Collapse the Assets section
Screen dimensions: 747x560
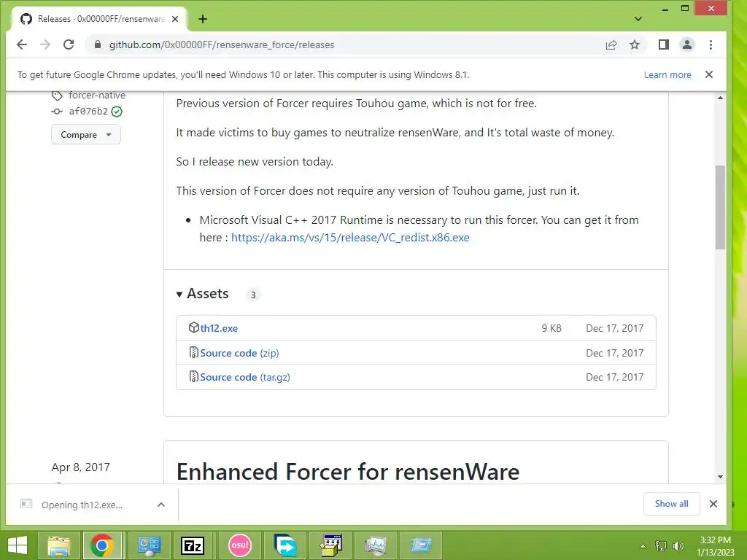203,294
